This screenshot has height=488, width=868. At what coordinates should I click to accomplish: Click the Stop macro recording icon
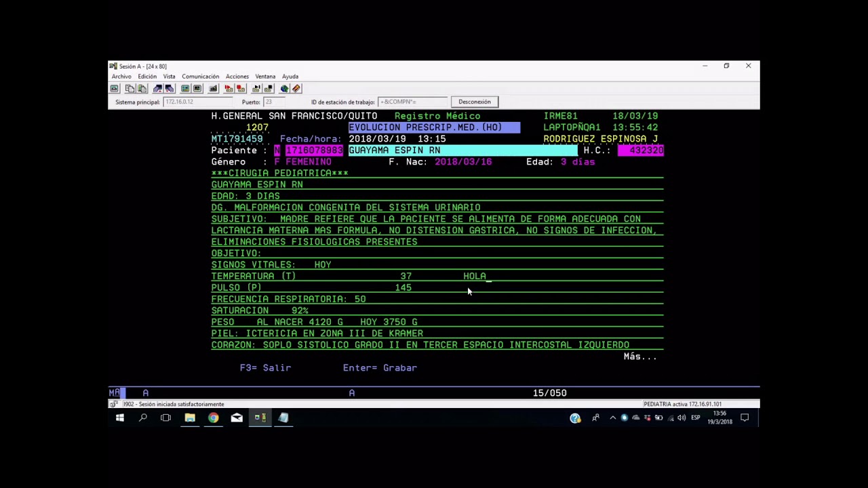241,89
